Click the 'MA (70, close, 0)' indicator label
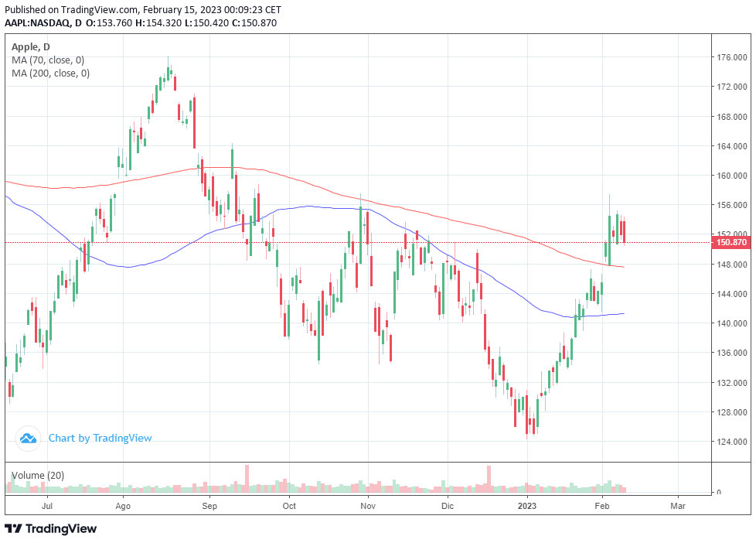This screenshot has height=543, width=756. (48, 60)
